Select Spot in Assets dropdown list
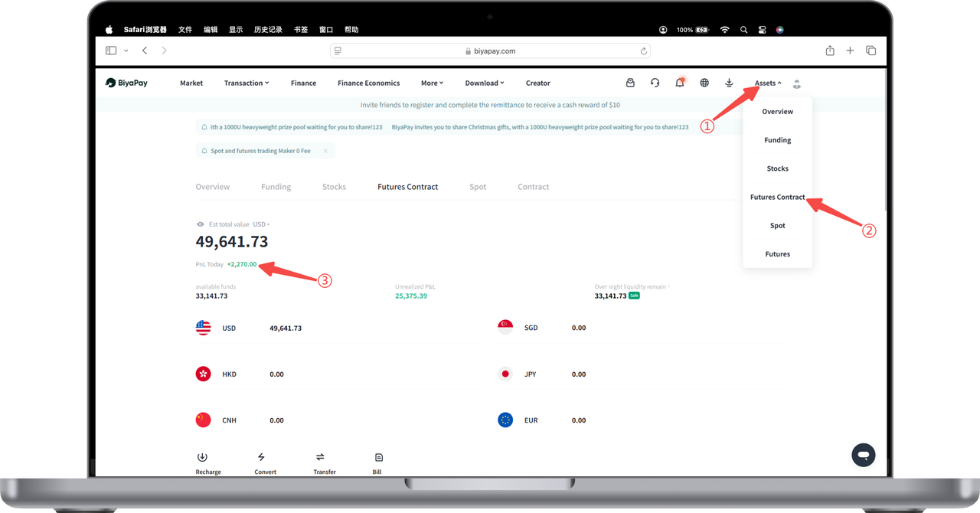980x513 pixels. [777, 226]
